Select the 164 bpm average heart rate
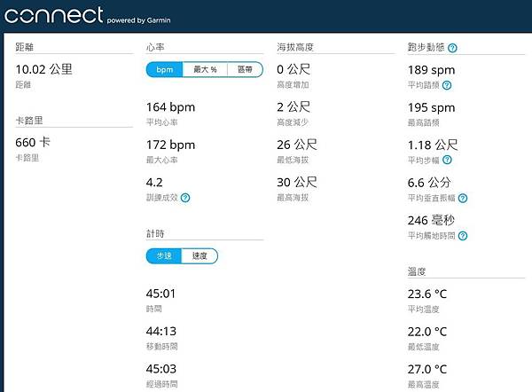This screenshot has height=392, width=532. click(x=170, y=107)
